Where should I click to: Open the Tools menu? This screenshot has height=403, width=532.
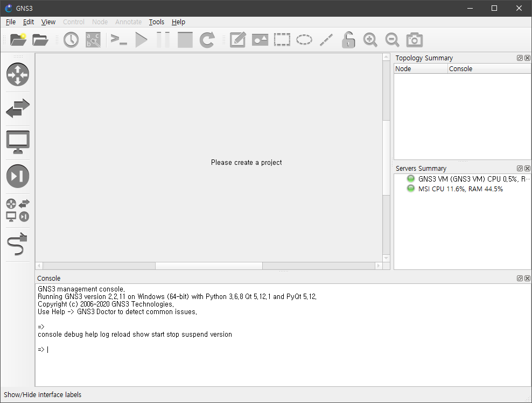(x=156, y=22)
